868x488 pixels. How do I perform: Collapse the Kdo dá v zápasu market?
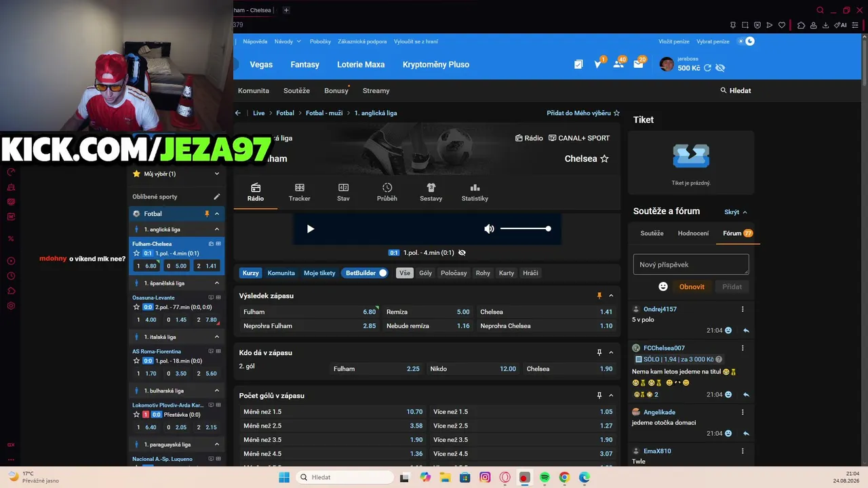pyautogui.click(x=611, y=352)
